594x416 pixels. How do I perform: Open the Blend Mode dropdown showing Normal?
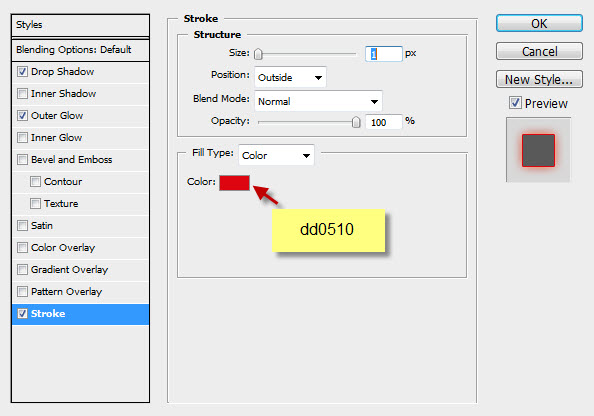318,101
